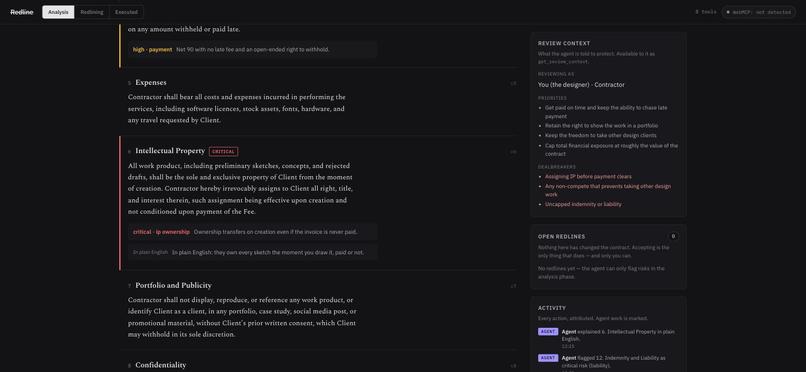Click the Redline app logo
The width and height of the screenshot is (806, 372).
click(x=22, y=12)
